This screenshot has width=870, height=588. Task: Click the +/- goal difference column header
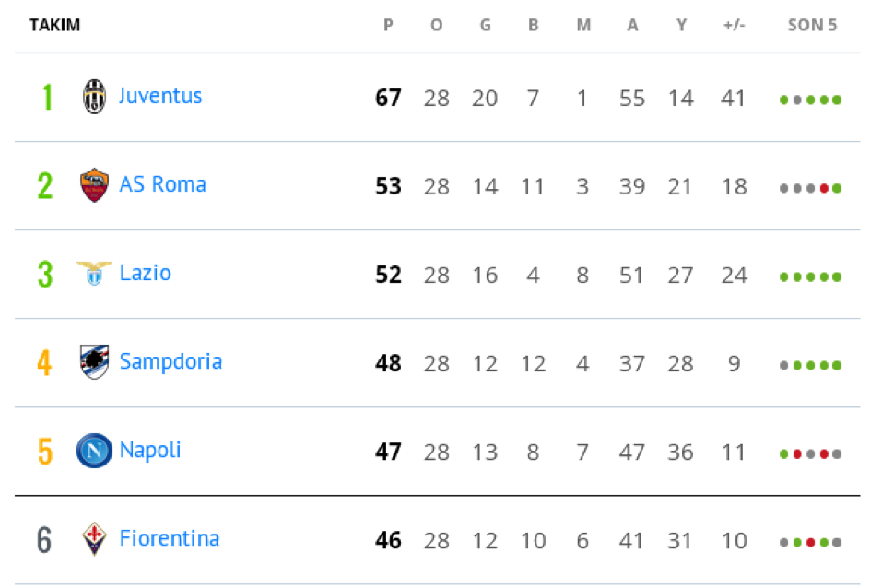[x=734, y=25]
